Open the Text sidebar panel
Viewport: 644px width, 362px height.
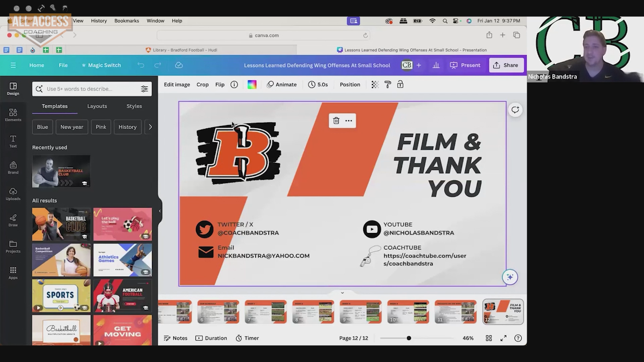click(13, 141)
